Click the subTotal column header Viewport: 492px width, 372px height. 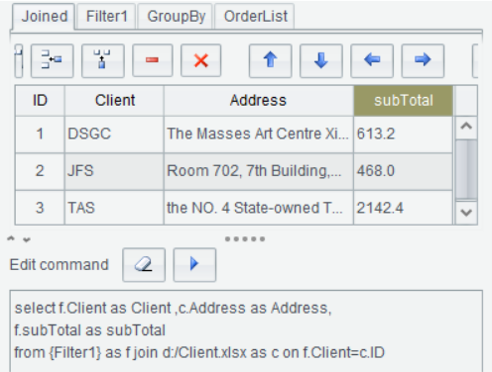coord(403,101)
